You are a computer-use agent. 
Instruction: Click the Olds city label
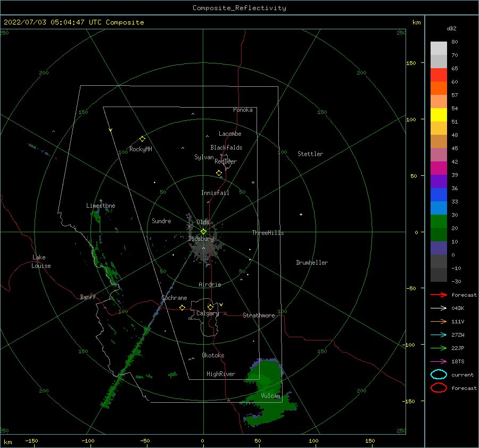click(x=203, y=222)
